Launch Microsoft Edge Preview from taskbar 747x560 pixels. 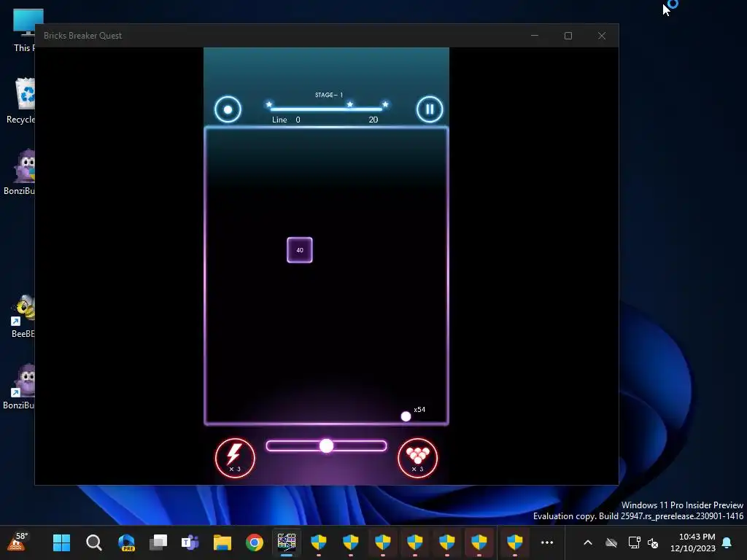pyautogui.click(x=126, y=542)
